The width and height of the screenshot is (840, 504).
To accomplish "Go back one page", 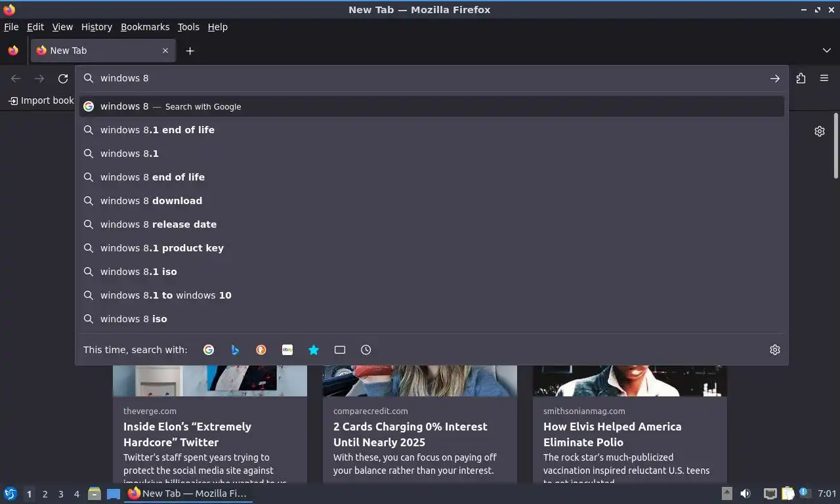I will click(x=16, y=78).
